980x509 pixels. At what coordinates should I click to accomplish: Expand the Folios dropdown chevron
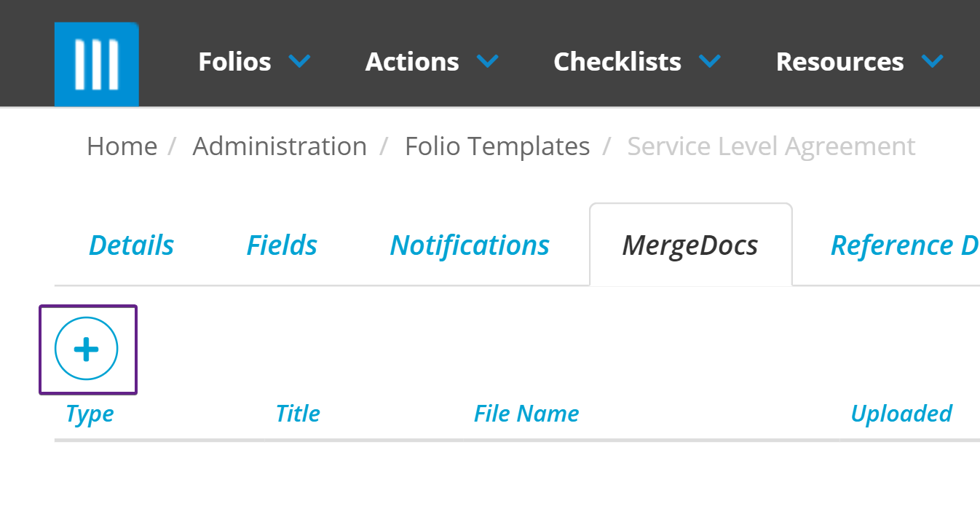299,61
